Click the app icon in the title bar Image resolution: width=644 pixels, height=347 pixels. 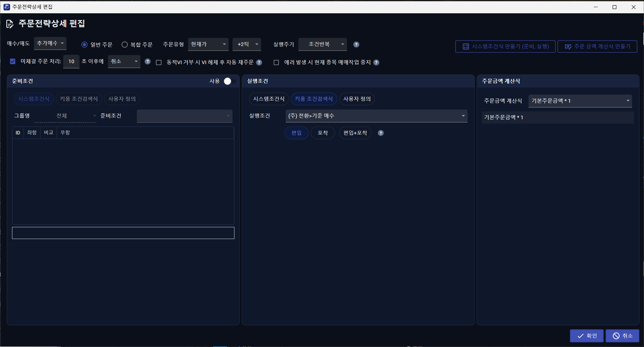click(6, 7)
